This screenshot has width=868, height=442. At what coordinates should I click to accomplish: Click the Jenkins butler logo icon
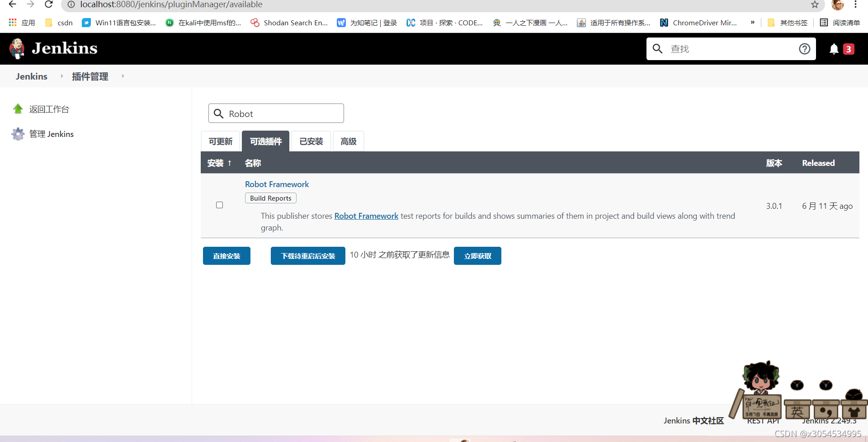[x=17, y=48]
